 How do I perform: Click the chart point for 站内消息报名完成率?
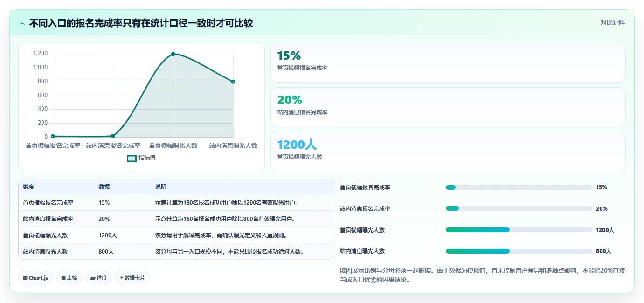click(x=113, y=136)
